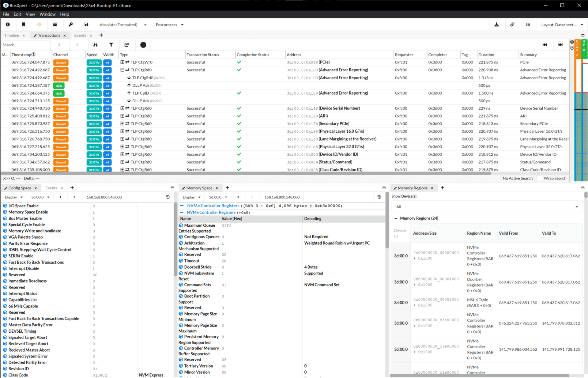Click the NVMe Controller Registers (+0x0) link
Image resolution: width=588 pixels, height=378 pixels.
(x=211, y=212)
